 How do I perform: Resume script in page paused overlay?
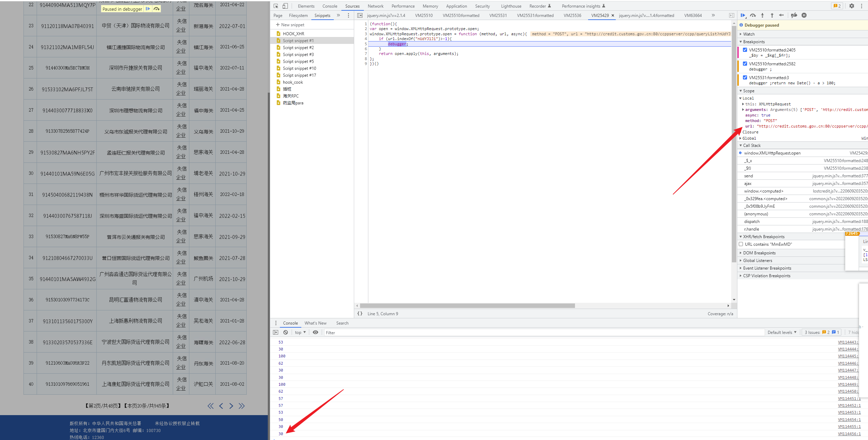[148, 9]
